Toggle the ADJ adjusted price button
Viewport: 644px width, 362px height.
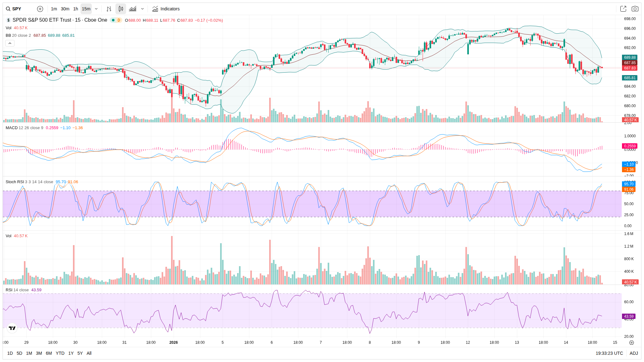[634, 353]
